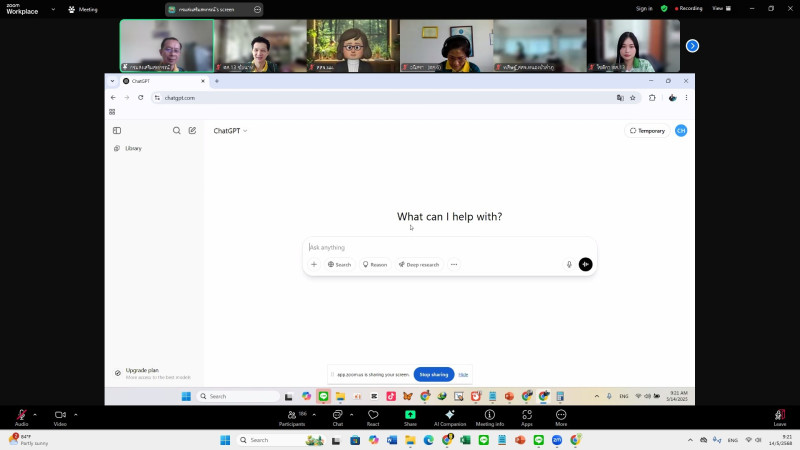Screen dimensions: 800x450
Task: Show next participants with blue arrow
Action: 692,46
